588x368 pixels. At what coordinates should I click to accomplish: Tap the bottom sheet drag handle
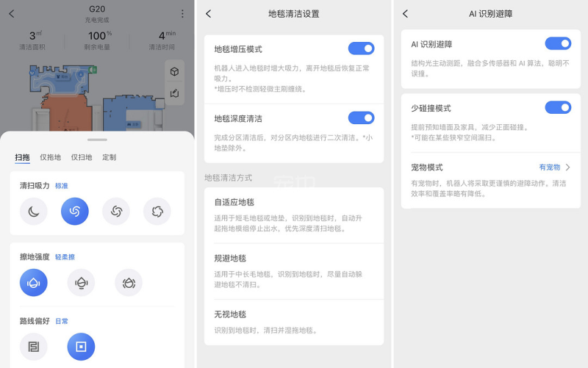click(97, 140)
